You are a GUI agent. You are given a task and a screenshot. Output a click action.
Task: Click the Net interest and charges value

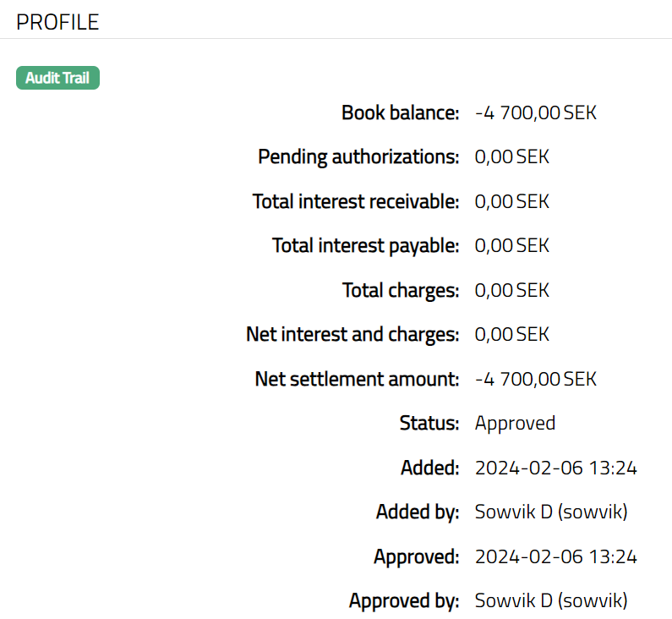[511, 335]
